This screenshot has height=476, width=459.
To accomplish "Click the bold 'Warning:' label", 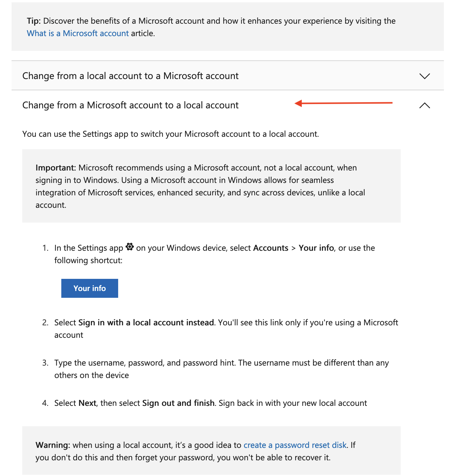I will pos(53,445).
